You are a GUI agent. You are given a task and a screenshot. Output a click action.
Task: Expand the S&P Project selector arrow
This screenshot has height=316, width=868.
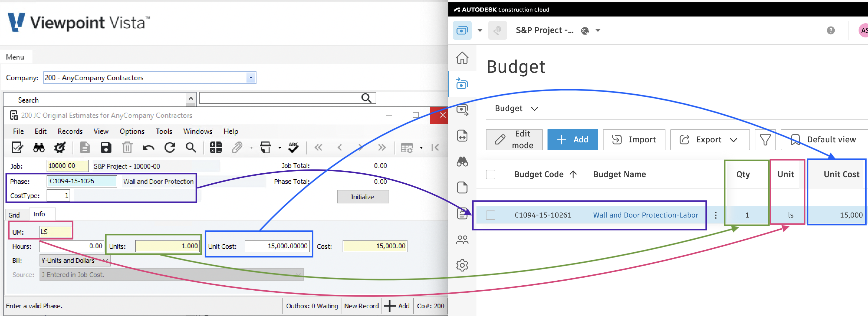tap(598, 31)
